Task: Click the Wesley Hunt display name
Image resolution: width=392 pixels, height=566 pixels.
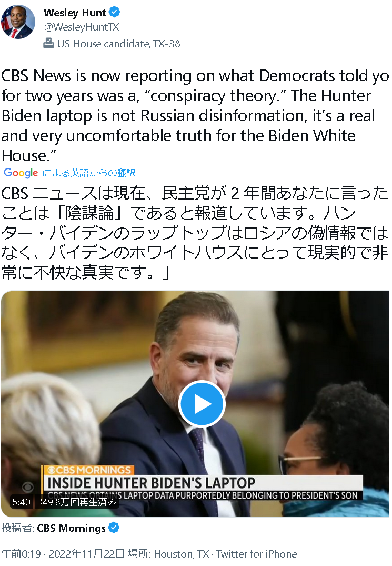Action: (75, 13)
